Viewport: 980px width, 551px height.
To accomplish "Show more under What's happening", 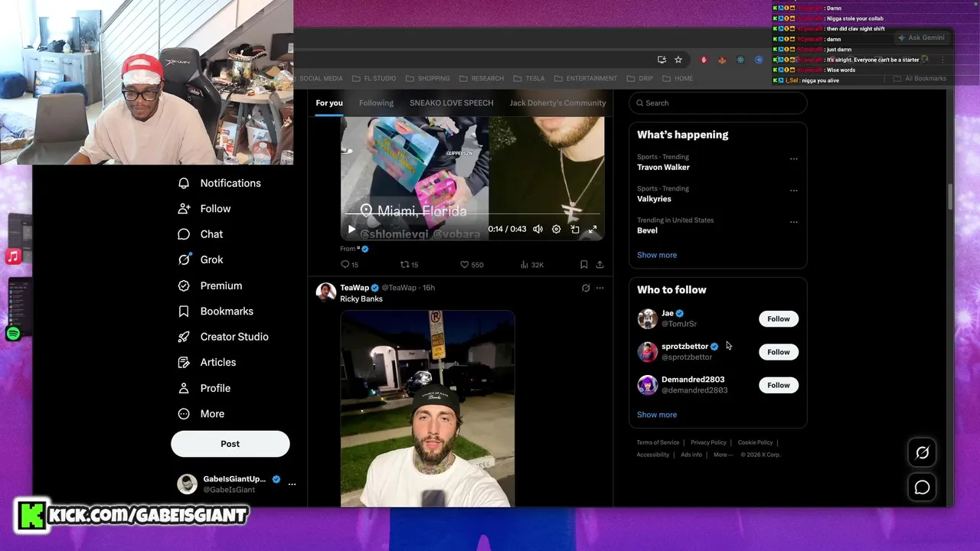I will pos(657,255).
